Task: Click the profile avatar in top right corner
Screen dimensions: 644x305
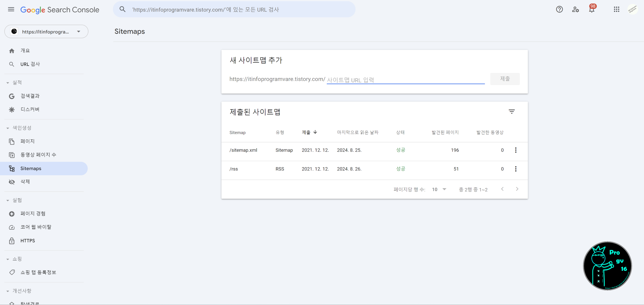Action: pos(633,9)
